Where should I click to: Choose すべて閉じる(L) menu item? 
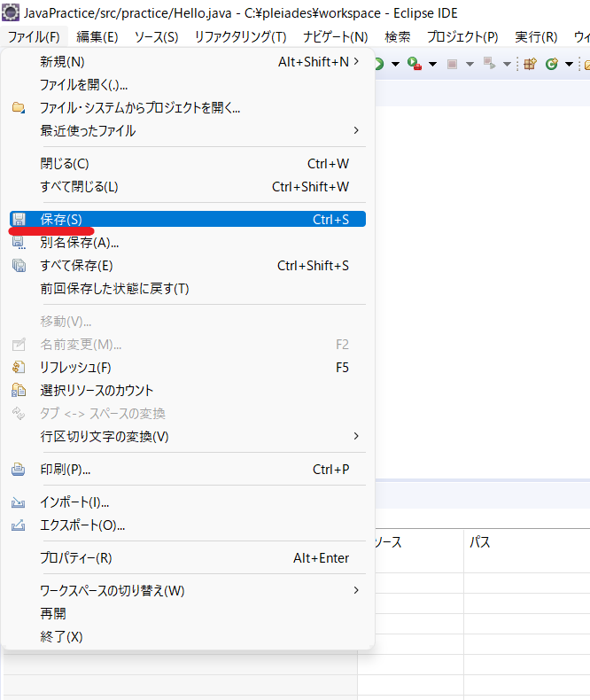pyautogui.click(x=188, y=187)
